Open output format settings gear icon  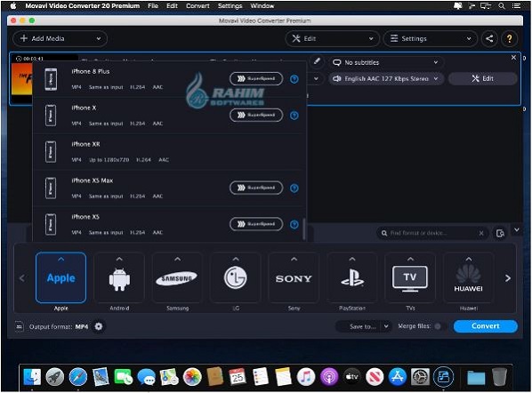click(99, 326)
